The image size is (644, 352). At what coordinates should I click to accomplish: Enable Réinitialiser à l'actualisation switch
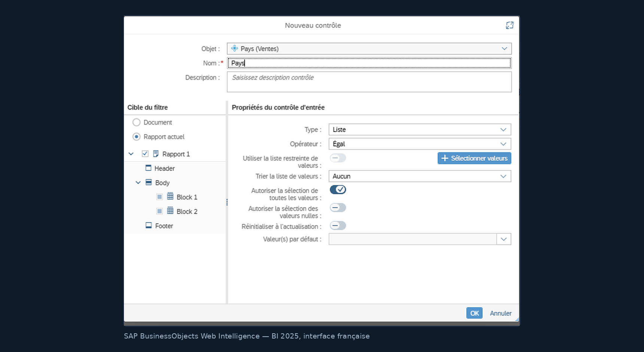[x=338, y=226]
